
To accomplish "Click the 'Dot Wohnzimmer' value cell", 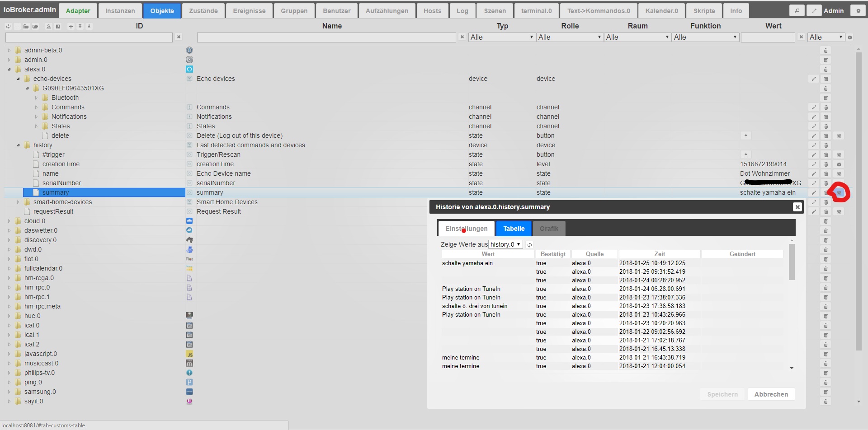I will (765, 173).
